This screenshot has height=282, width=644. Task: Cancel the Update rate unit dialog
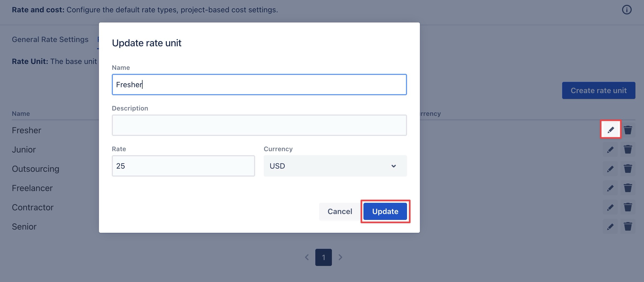click(x=340, y=211)
